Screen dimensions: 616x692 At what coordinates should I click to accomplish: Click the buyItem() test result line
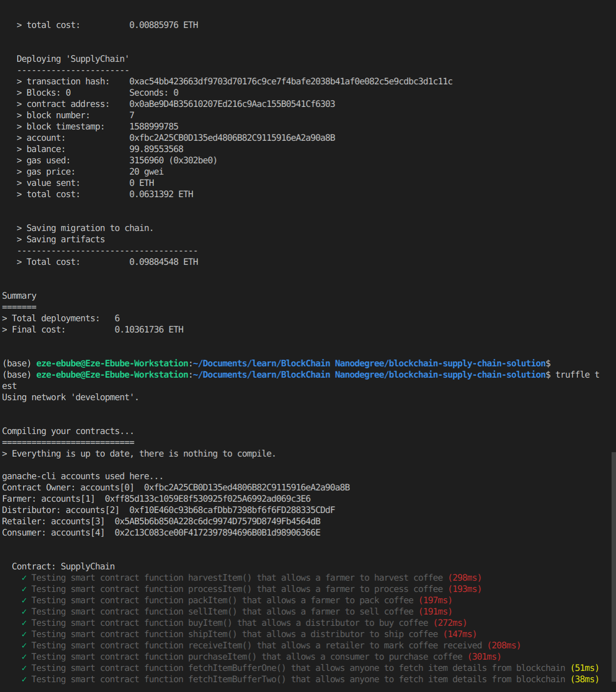pyautogui.click(x=244, y=623)
